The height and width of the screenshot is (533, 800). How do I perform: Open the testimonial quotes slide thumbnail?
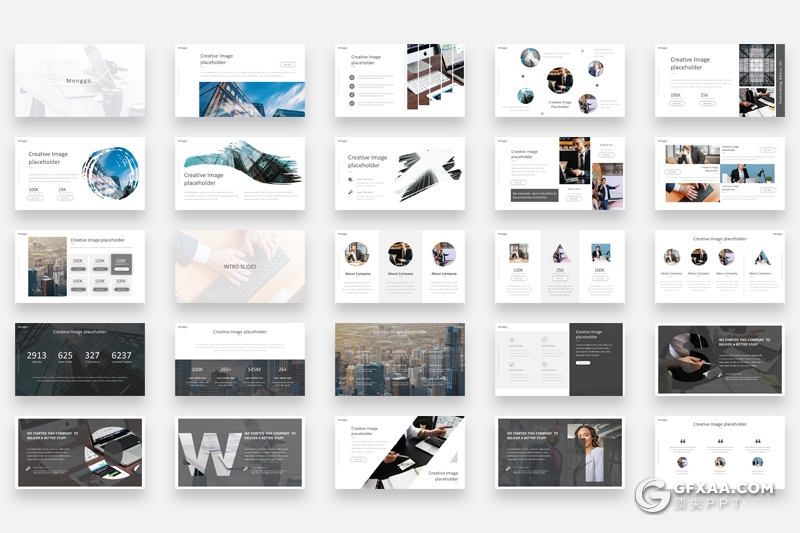coord(720,452)
